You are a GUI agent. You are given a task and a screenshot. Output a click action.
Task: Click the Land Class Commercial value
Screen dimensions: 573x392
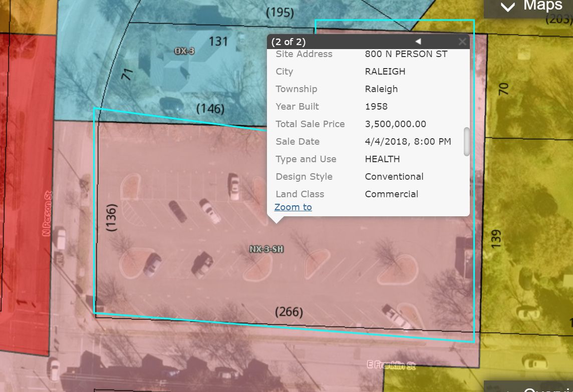(x=391, y=194)
